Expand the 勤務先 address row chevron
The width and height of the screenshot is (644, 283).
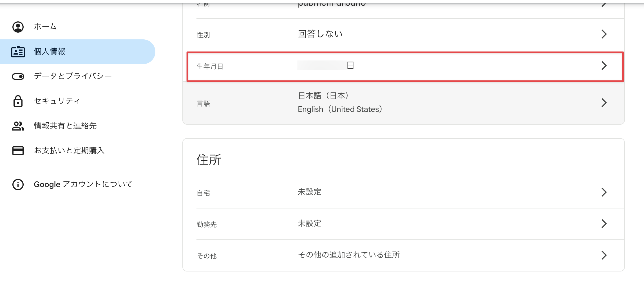[x=604, y=224]
